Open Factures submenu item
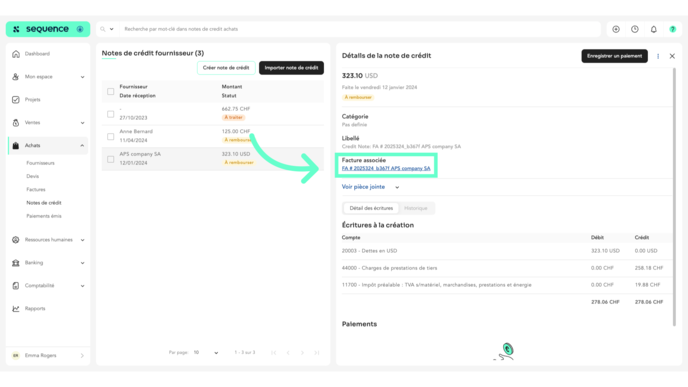 coord(36,190)
